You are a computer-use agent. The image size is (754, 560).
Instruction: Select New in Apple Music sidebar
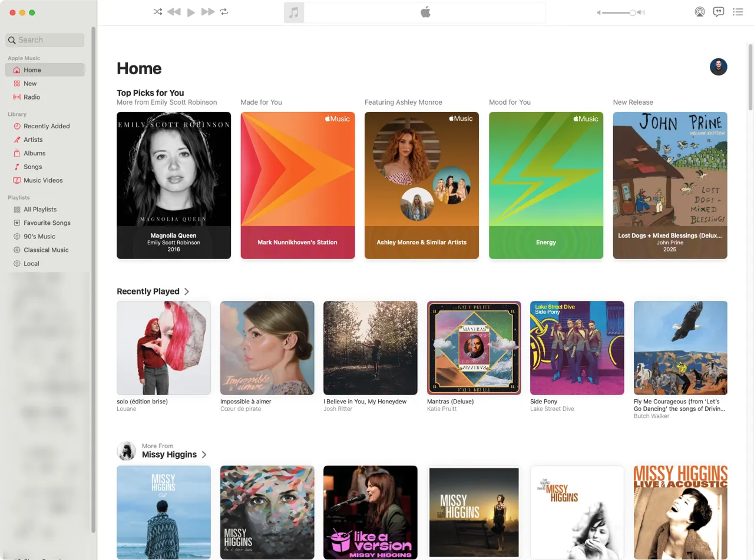[30, 84]
